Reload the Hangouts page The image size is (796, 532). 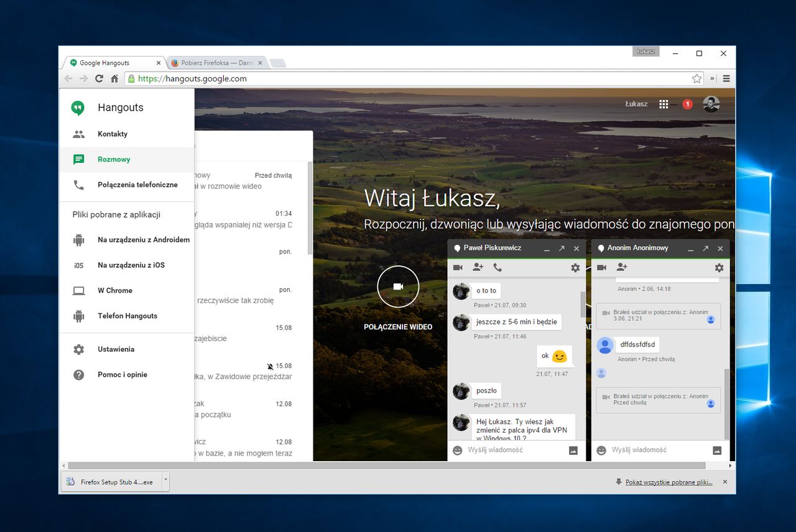click(x=99, y=78)
